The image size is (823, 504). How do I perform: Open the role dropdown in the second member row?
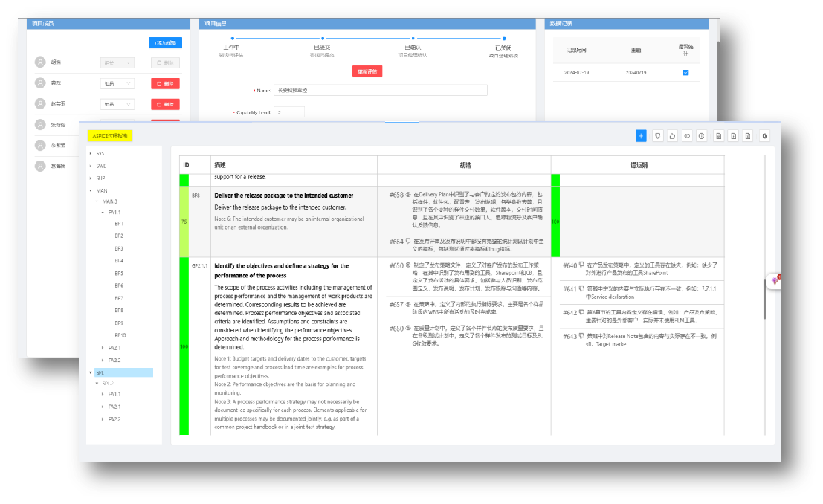(117, 84)
